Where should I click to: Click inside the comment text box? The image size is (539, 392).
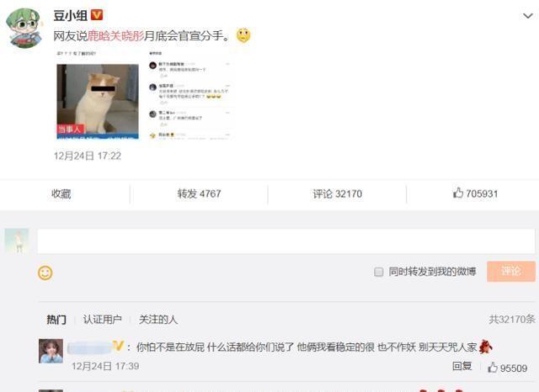click(286, 241)
